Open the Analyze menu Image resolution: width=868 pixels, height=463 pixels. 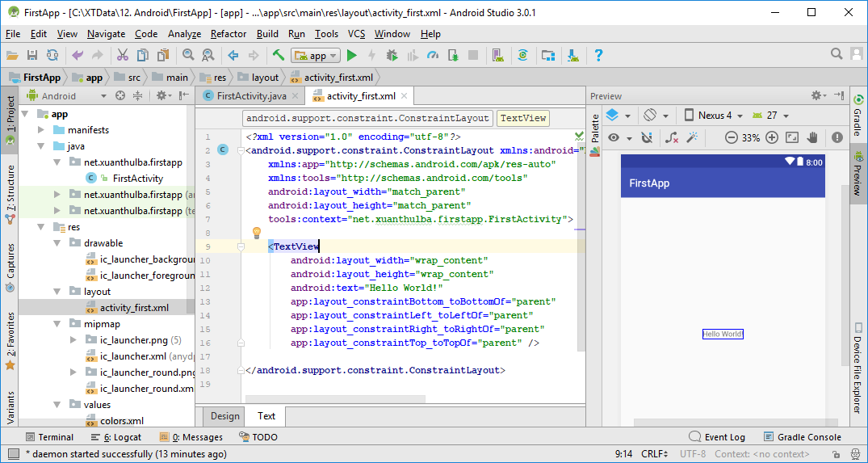[184, 34]
